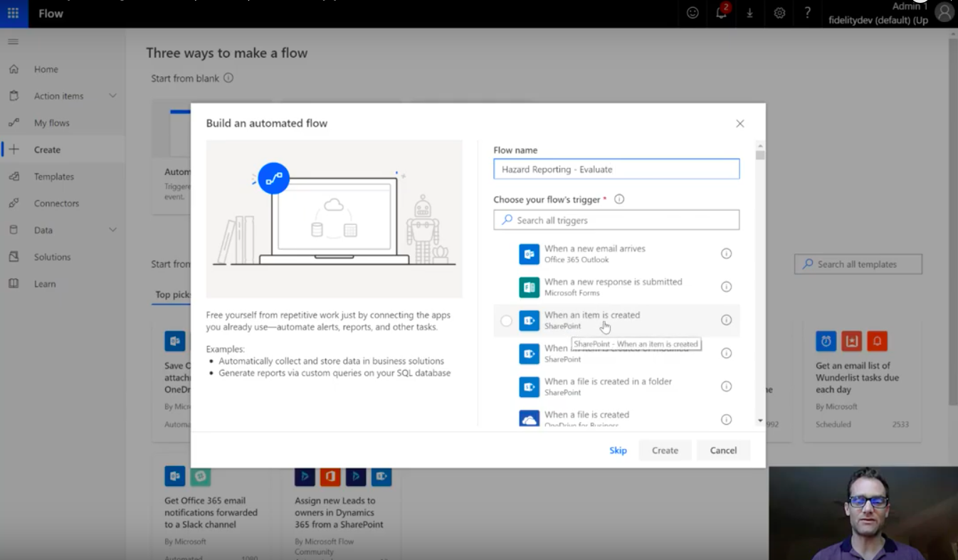The width and height of the screenshot is (958, 560).
Task: Collapse the sidebar hamburger menu
Action: 13,42
